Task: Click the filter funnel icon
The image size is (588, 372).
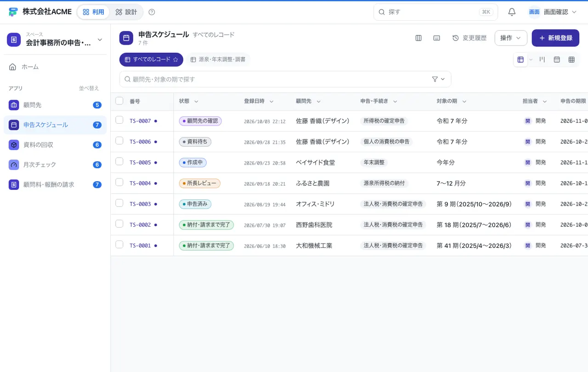Action: (x=435, y=79)
